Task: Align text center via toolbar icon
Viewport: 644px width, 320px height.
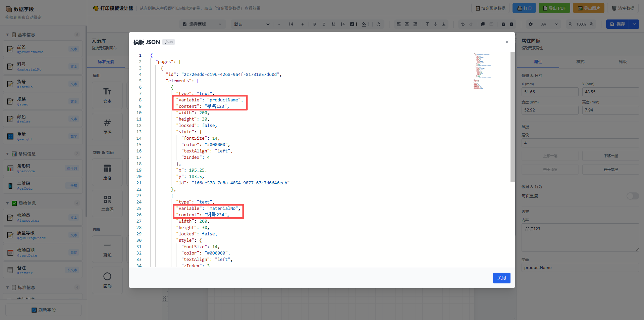Action: point(407,24)
